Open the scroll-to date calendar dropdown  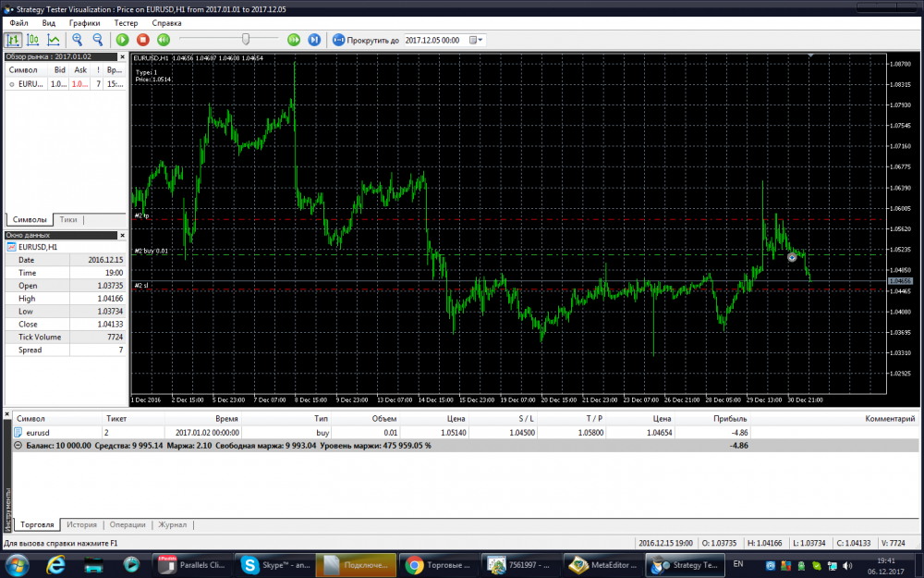click(x=476, y=41)
